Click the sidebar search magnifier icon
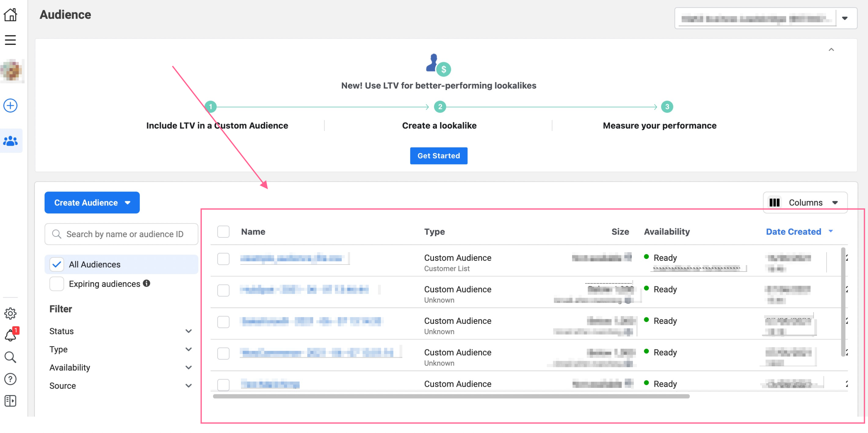 [10, 357]
